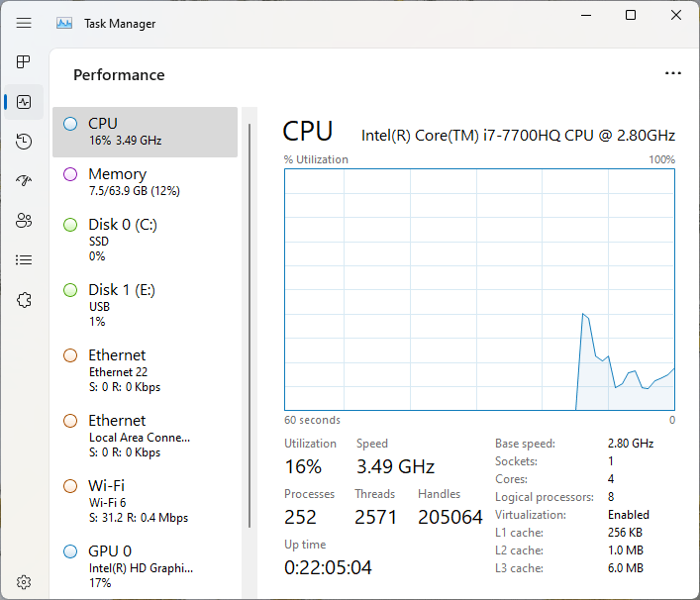Screen dimensions: 700x600
Task: Click the 3.49 GHz speed value
Action: [x=395, y=466]
